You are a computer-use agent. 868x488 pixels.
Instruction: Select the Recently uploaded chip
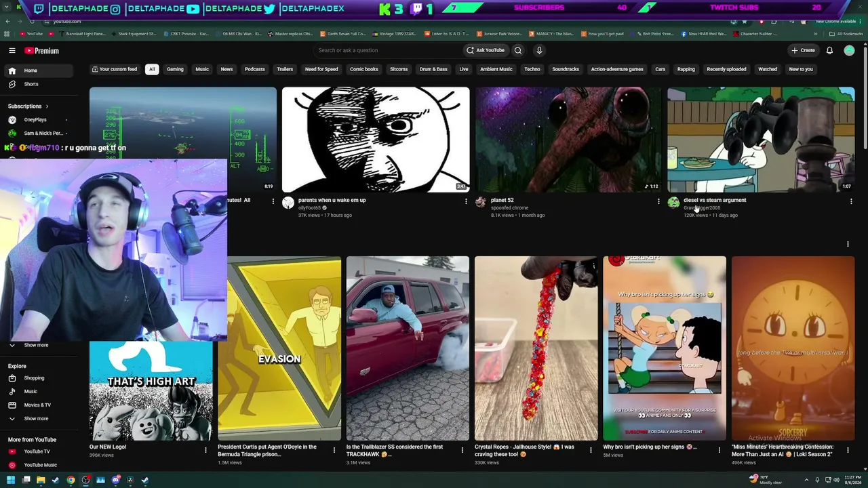coord(726,69)
